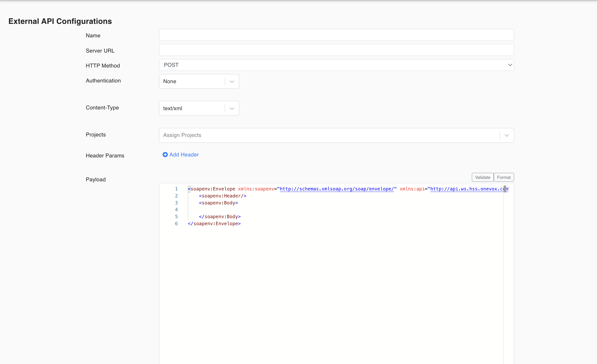Click the plus icon beside Add Header
This screenshot has width=597, height=364.
(165, 155)
